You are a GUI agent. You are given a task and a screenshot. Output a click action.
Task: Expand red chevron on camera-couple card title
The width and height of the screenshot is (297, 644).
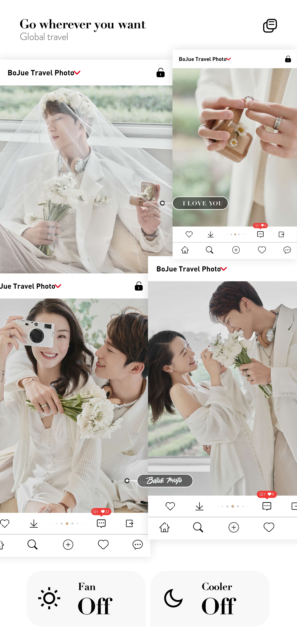click(58, 286)
